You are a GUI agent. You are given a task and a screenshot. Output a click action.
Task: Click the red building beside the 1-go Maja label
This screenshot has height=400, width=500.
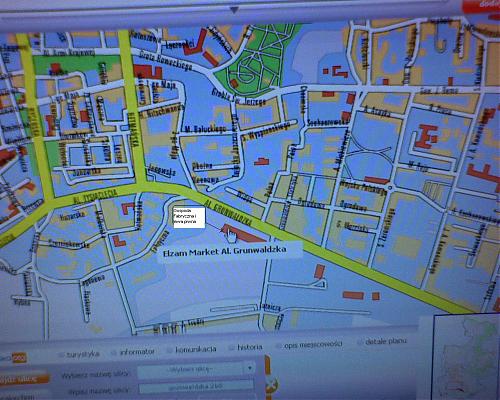148,71
